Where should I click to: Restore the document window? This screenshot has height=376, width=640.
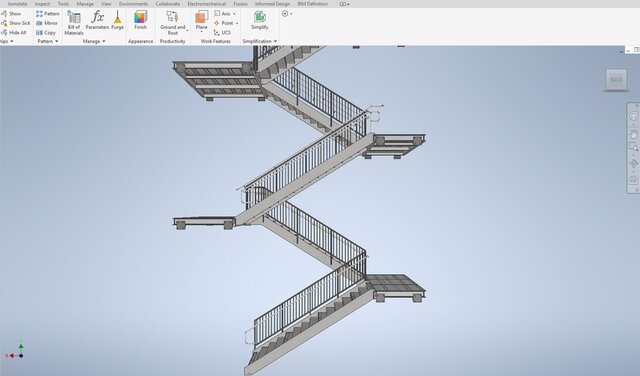[x=636, y=50]
